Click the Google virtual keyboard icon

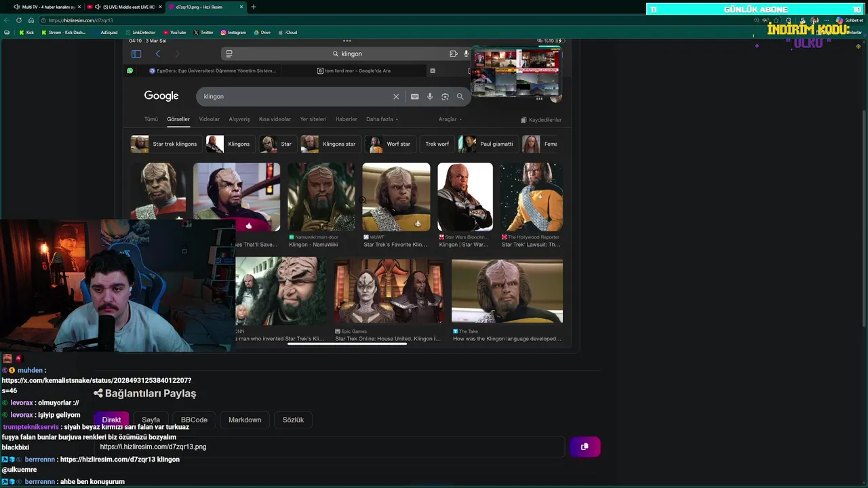[x=414, y=96]
